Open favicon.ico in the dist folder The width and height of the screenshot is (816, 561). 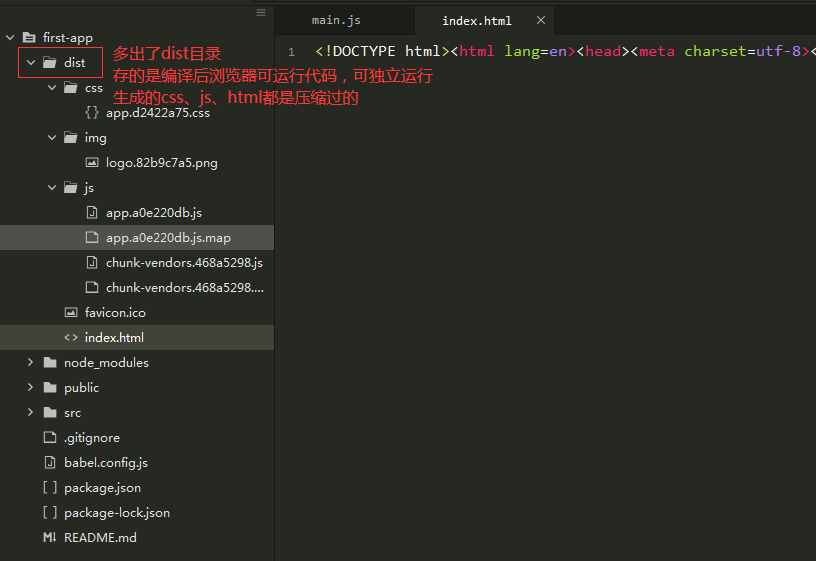pos(115,313)
